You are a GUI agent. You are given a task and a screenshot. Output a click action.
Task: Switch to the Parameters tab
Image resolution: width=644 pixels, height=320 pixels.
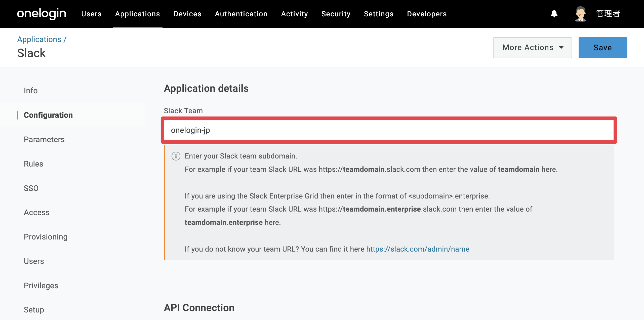click(44, 139)
